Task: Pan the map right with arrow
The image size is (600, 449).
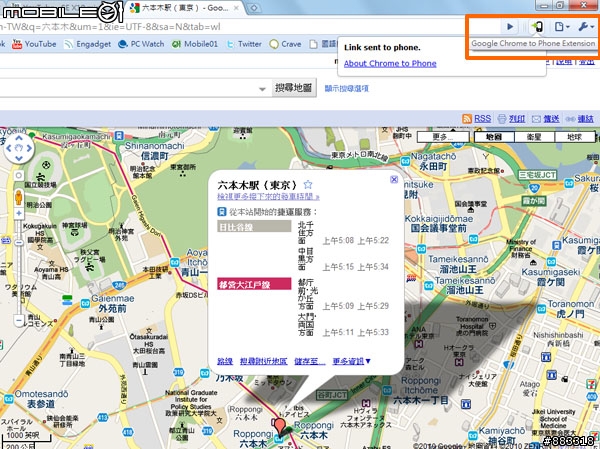Action: [x=29, y=148]
